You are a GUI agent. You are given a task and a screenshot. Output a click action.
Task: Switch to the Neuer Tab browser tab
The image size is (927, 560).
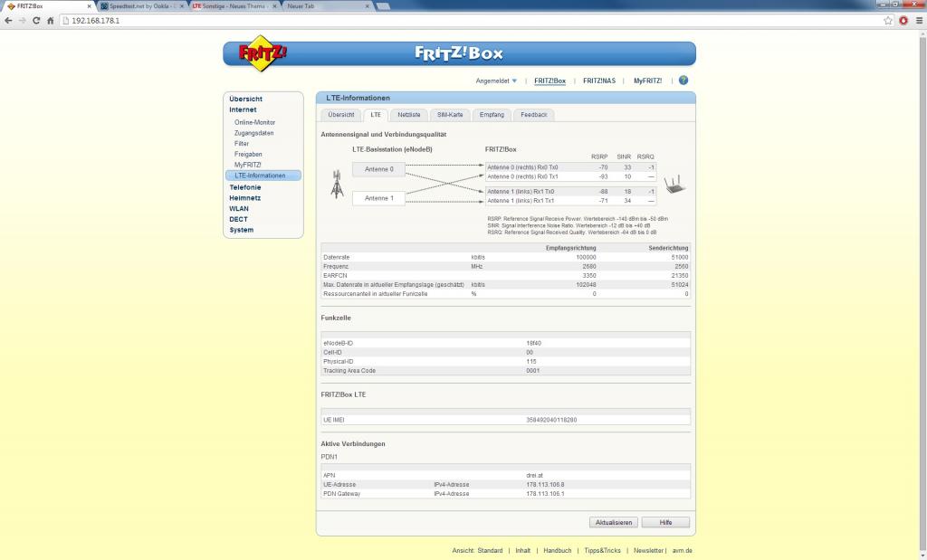point(327,6)
